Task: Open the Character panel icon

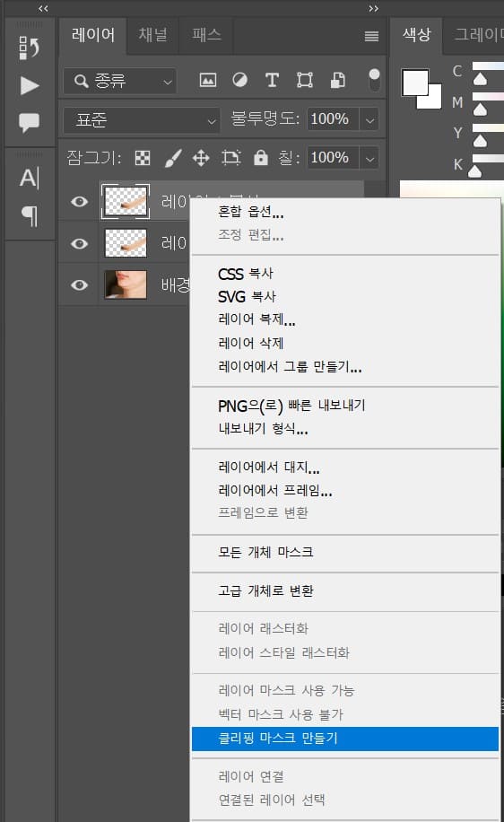Action: pos(30,178)
